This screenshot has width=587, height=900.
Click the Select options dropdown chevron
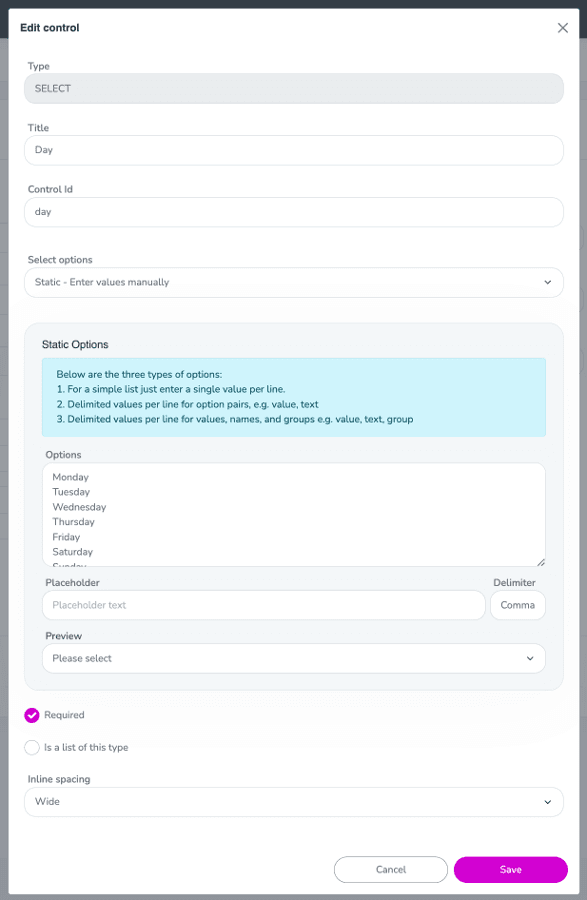[x=548, y=282]
